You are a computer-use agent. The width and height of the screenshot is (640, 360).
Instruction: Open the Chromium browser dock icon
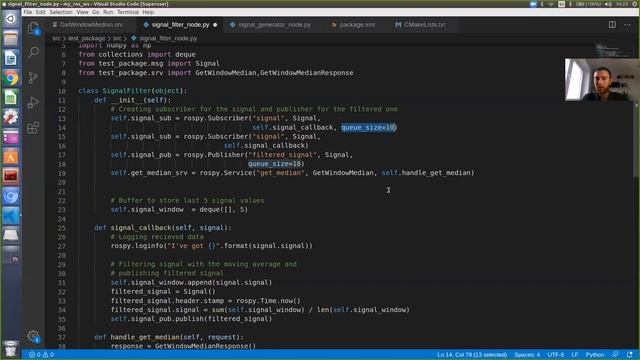11,196
